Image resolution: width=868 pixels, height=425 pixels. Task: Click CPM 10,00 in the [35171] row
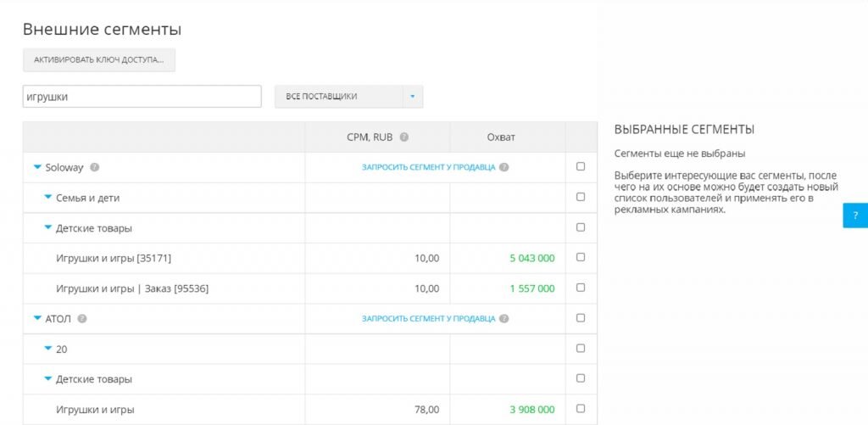coord(427,258)
